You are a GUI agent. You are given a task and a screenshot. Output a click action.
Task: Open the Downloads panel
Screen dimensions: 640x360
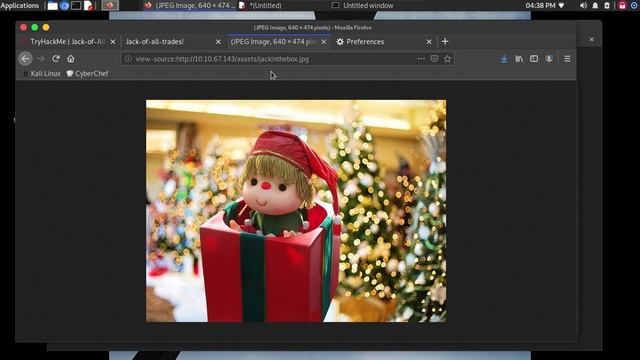[504, 59]
